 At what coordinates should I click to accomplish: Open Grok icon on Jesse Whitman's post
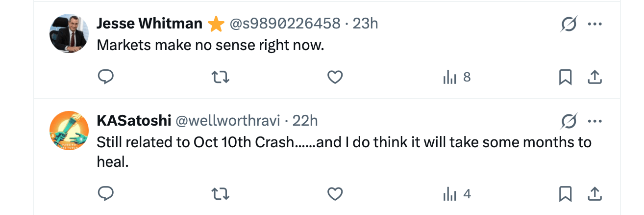pos(569,24)
